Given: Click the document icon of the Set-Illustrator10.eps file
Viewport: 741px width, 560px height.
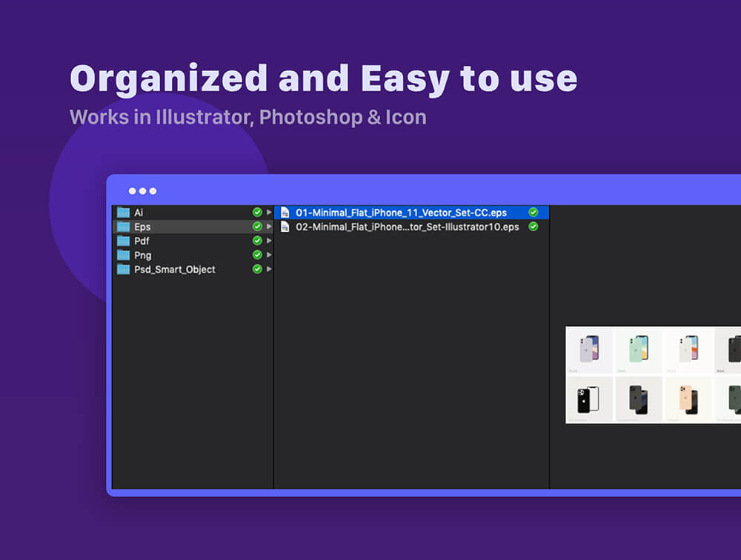Looking at the screenshot, I should point(285,227).
